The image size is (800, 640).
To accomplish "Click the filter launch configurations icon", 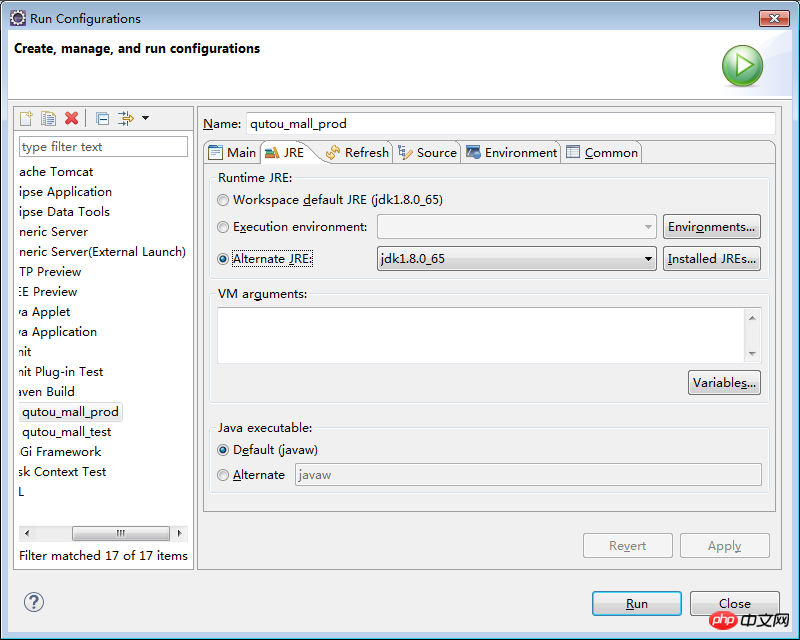I will (125, 119).
